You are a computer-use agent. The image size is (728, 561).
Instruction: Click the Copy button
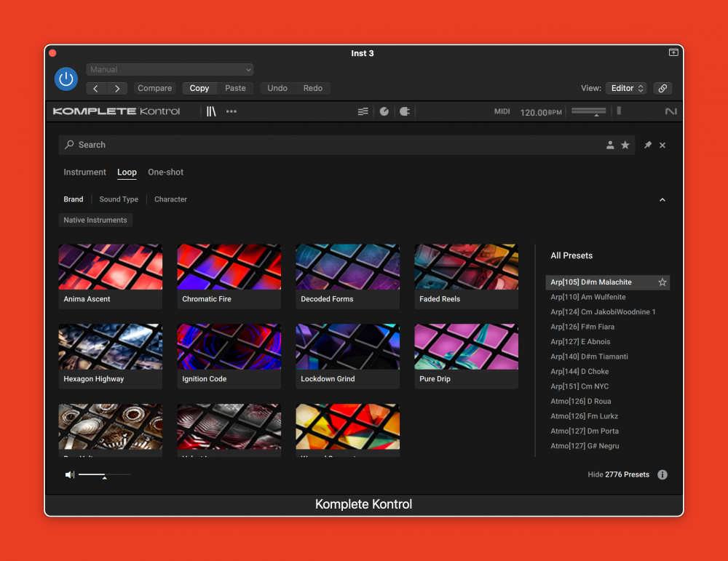pos(199,88)
